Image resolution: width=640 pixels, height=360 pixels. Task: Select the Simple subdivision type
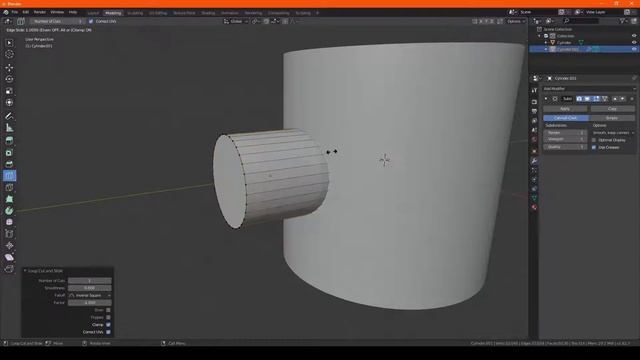612,118
